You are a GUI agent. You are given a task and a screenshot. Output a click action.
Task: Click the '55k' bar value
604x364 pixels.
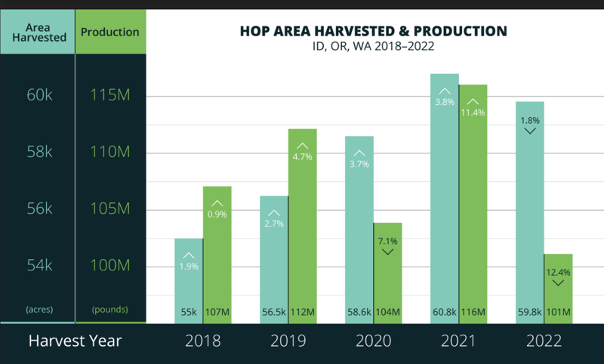tap(189, 312)
